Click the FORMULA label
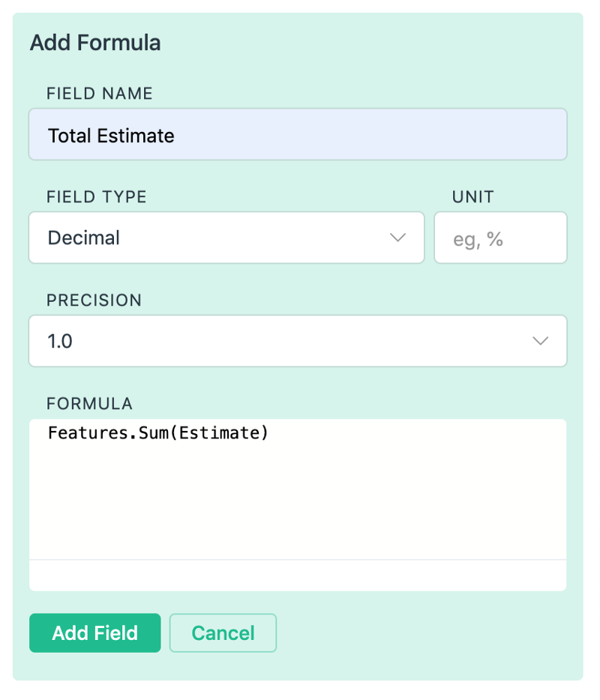 click(89, 404)
